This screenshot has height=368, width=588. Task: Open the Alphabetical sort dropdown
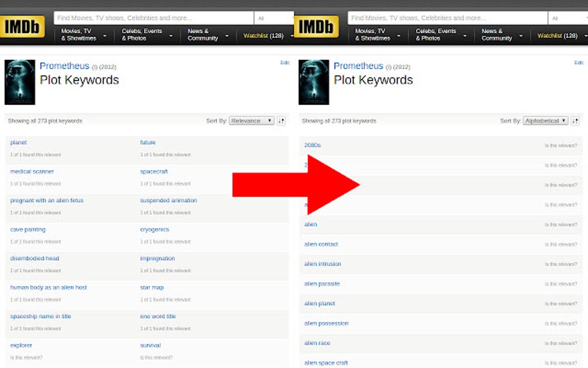click(x=545, y=121)
